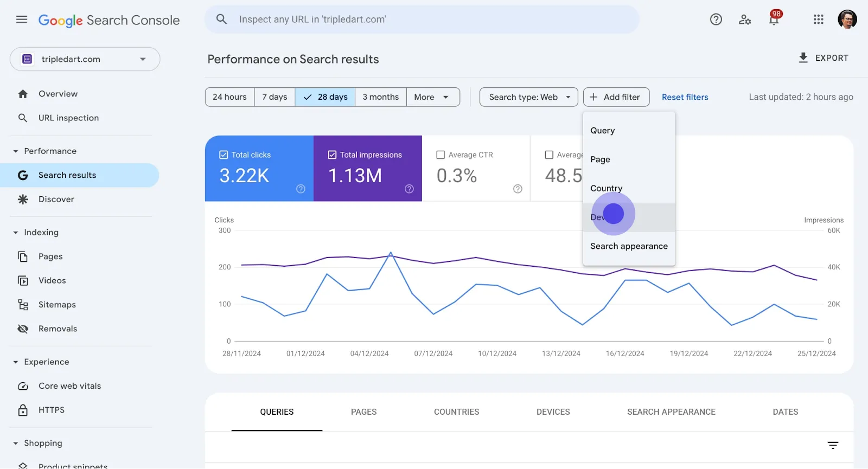The height and width of the screenshot is (469, 868).
Task: Enable the Average CTR checkbox
Action: tap(441, 155)
